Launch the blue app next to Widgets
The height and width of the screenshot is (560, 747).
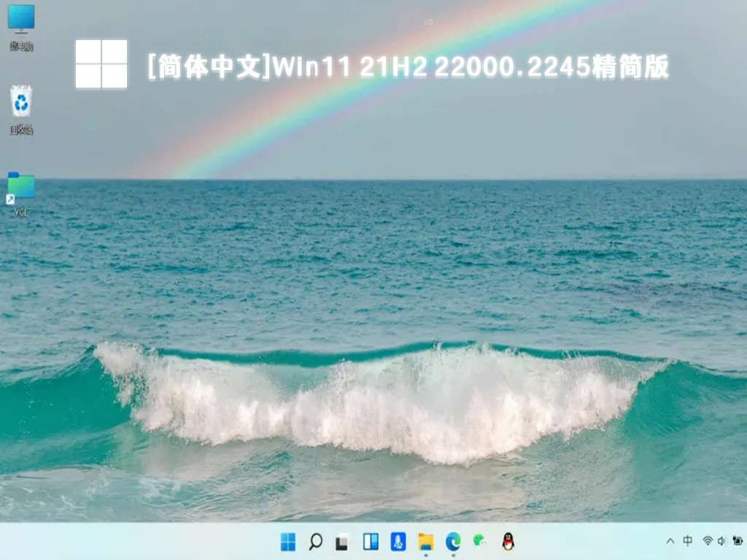click(398, 542)
